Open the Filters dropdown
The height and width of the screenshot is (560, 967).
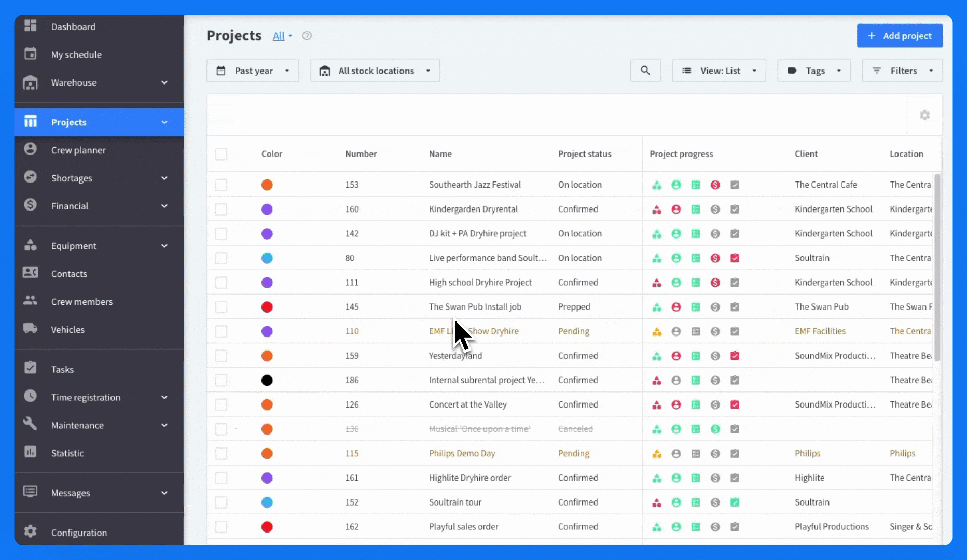tap(902, 71)
